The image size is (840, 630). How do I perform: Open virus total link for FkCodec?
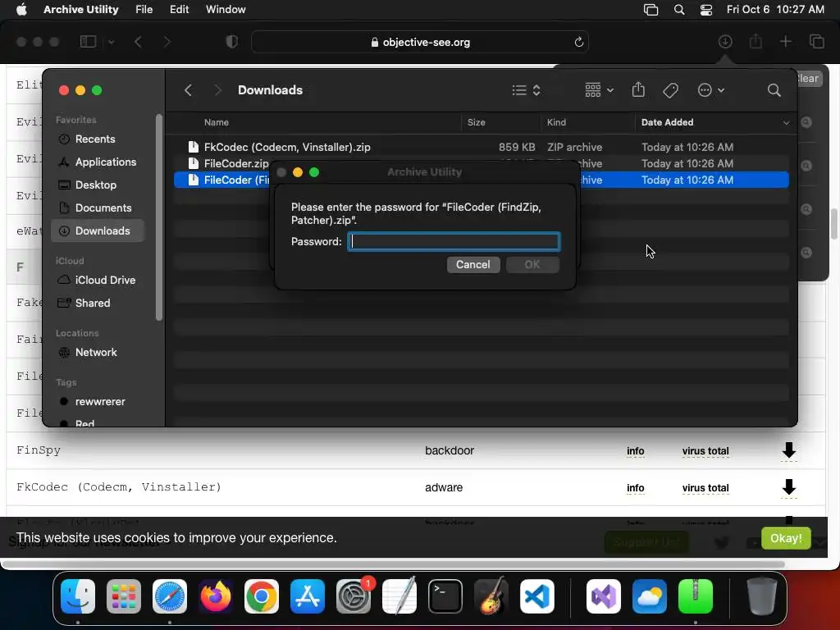[x=705, y=488]
